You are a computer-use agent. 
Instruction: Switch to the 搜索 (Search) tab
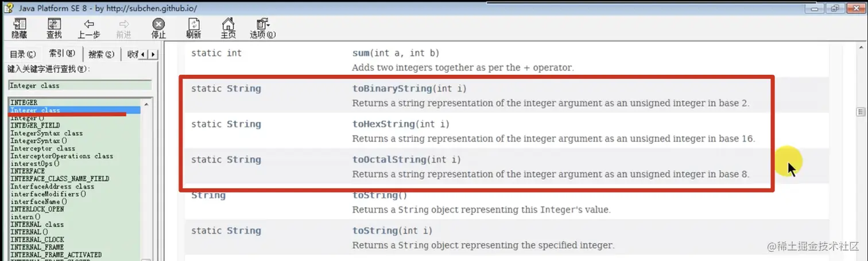point(101,55)
